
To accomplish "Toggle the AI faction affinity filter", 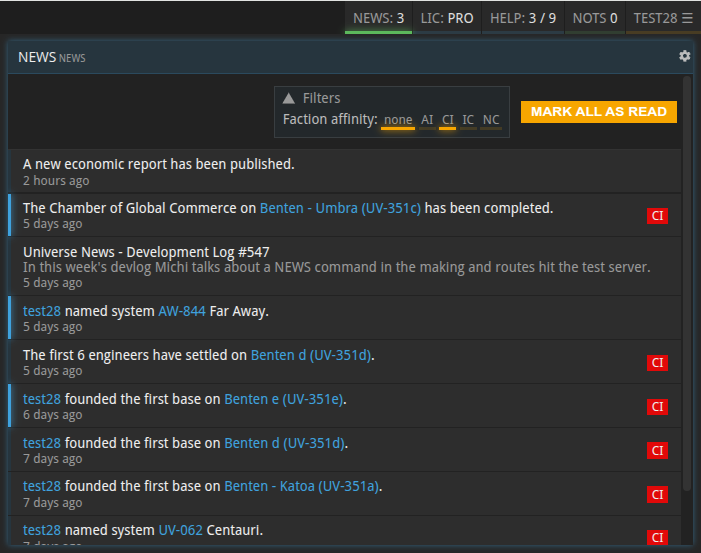I will (x=427, y=120).
